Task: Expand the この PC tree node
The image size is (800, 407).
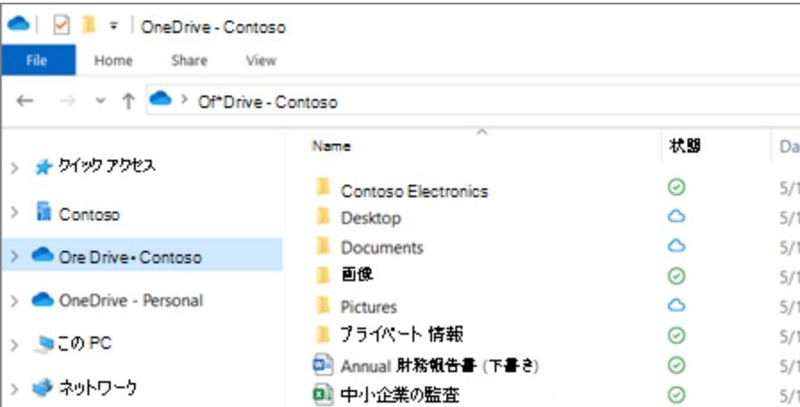Action: coord(15,346)
